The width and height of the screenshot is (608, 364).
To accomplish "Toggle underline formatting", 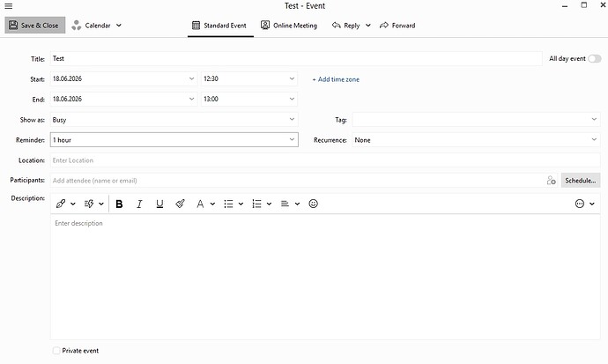I will pyautogui.click(x=159, y=204).
